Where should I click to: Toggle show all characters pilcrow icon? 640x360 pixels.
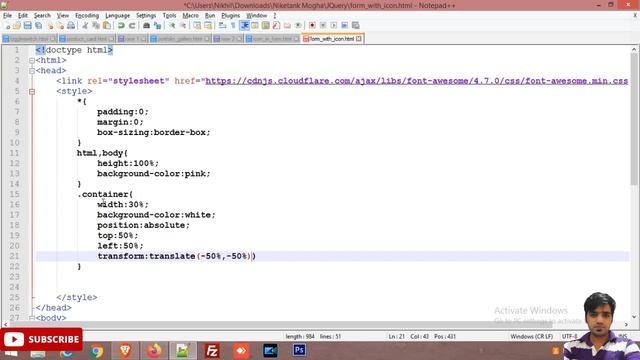tap(233, 26)
